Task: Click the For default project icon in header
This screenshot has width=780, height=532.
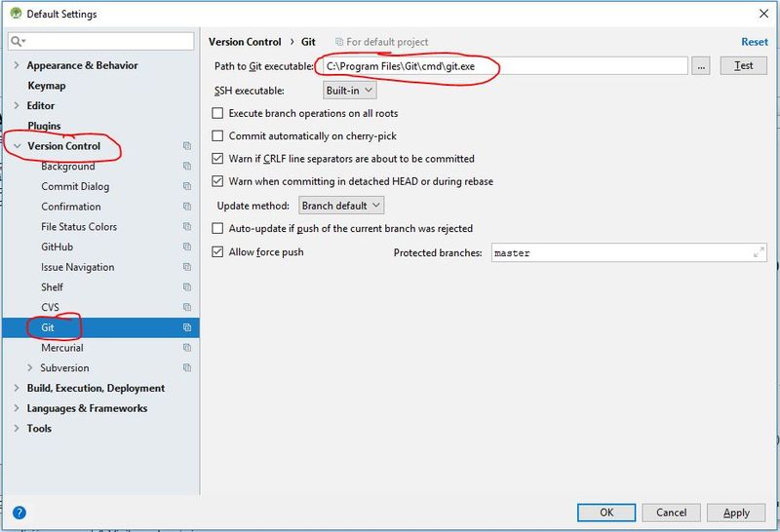Action: pyautogui.click(x=339, y=42)
